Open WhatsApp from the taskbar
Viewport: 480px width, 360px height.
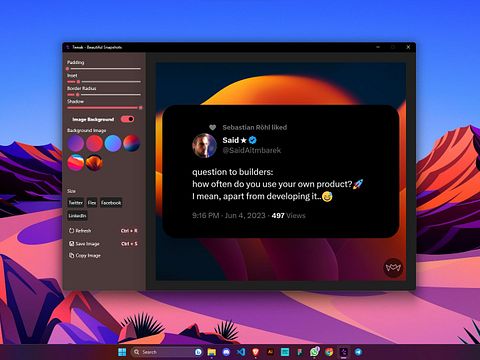click(314, 352)
